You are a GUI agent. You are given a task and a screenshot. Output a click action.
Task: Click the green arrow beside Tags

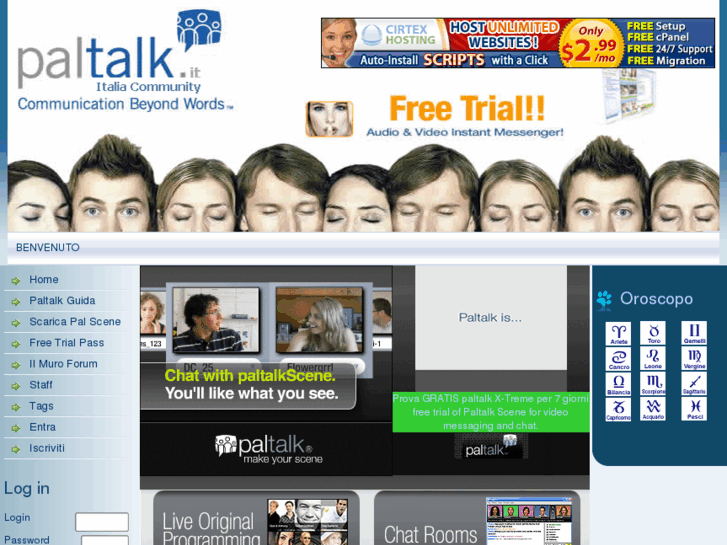coord(16,407)
